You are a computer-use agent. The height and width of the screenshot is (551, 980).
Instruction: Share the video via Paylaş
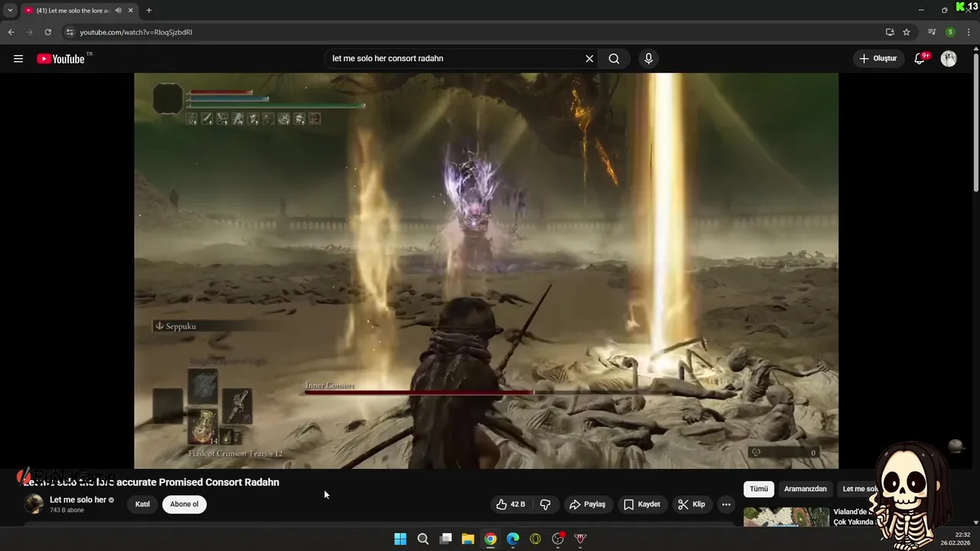(588, 504)
